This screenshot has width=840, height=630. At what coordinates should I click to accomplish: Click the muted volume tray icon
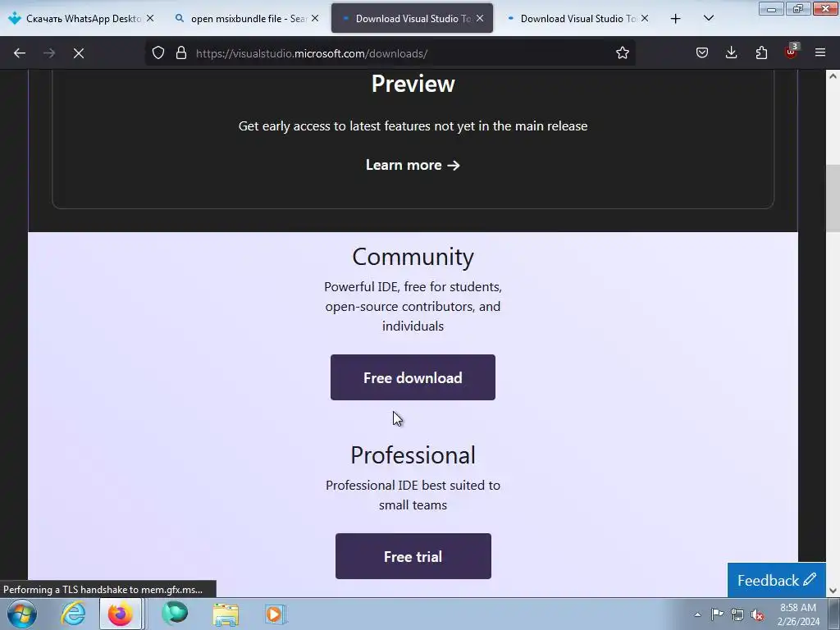(757, 614)
